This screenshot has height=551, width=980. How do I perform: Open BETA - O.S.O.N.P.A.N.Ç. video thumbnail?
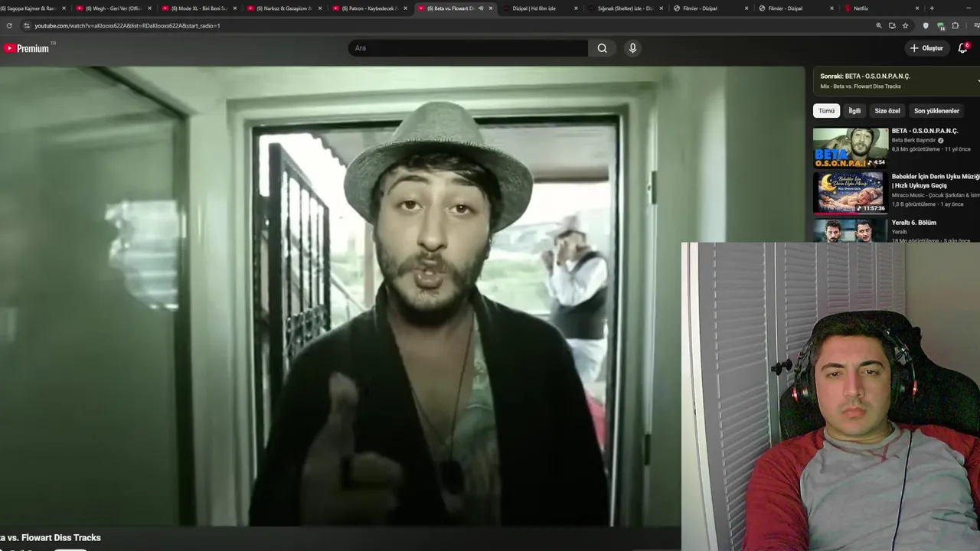coord(851,148)
